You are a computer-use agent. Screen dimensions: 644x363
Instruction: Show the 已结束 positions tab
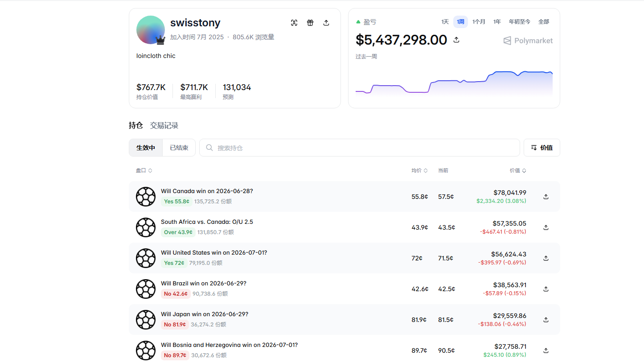coord(179,148)
